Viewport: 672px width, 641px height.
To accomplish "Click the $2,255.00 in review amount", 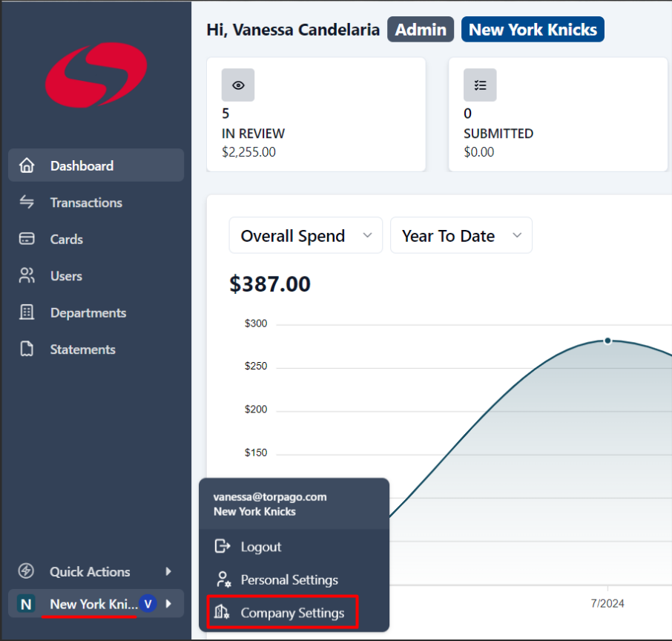I will (x=248, y=152).
